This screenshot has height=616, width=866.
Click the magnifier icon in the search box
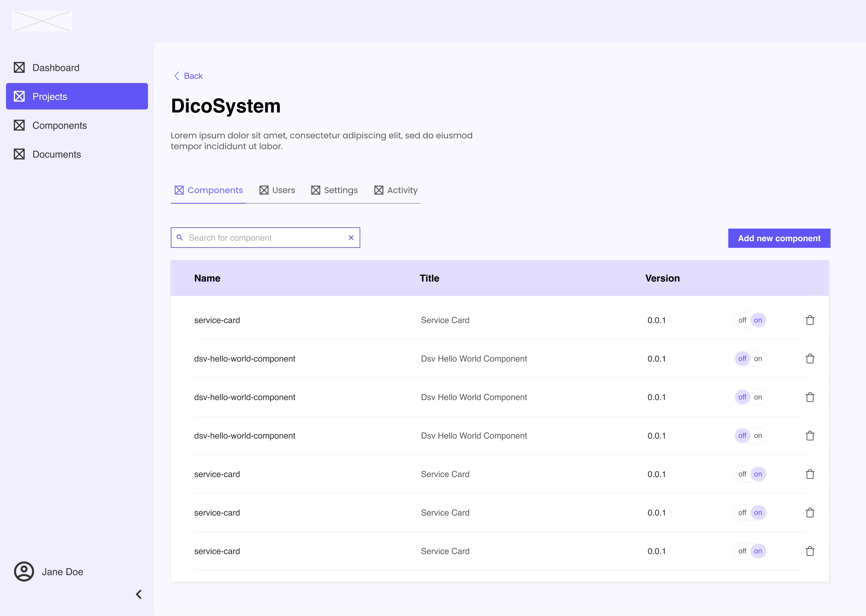click(x=180, y=237)
